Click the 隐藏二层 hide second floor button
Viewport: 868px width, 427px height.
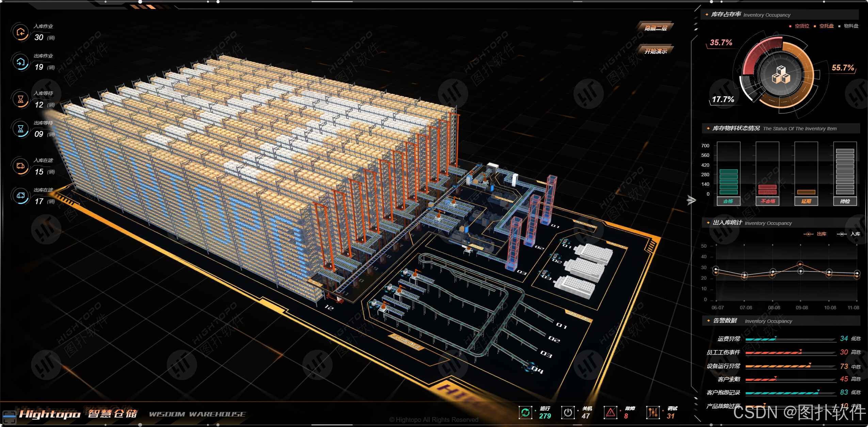[x=656, y=28]
